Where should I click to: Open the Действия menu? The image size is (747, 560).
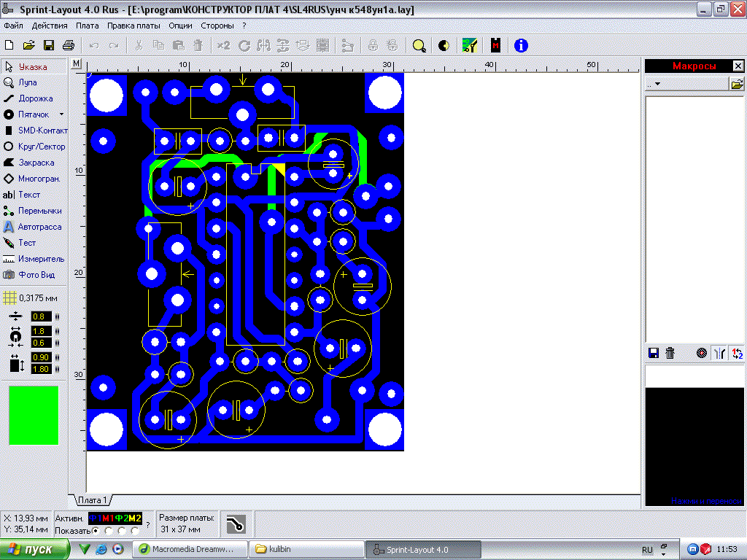pyautogui.click(x=50, y=26)
